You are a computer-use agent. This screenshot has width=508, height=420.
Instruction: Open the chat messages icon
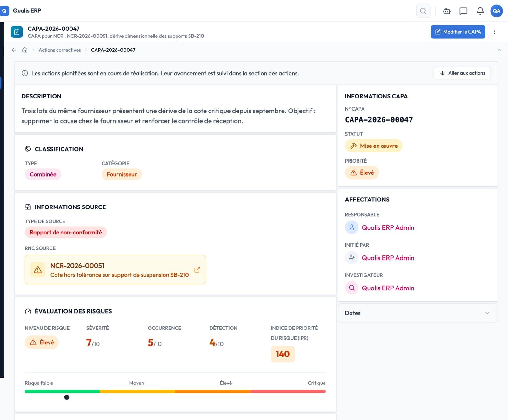[x=463, y=11]
